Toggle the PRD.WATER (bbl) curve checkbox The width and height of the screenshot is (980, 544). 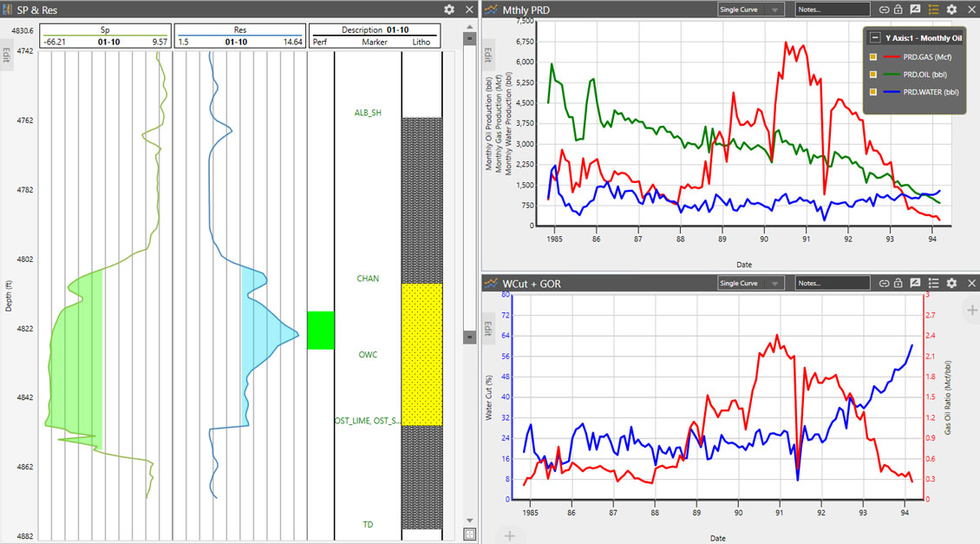tap(873, 92)
